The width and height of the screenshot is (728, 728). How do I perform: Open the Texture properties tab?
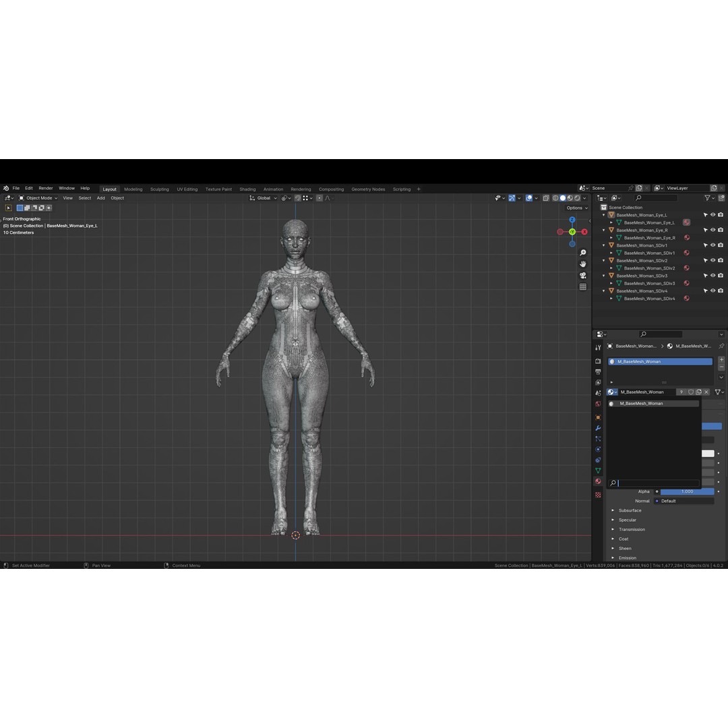point(598,495)
